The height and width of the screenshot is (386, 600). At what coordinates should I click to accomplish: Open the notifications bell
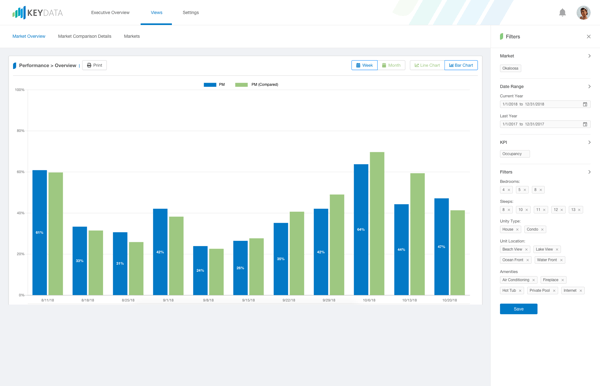[x=562, y=13]
